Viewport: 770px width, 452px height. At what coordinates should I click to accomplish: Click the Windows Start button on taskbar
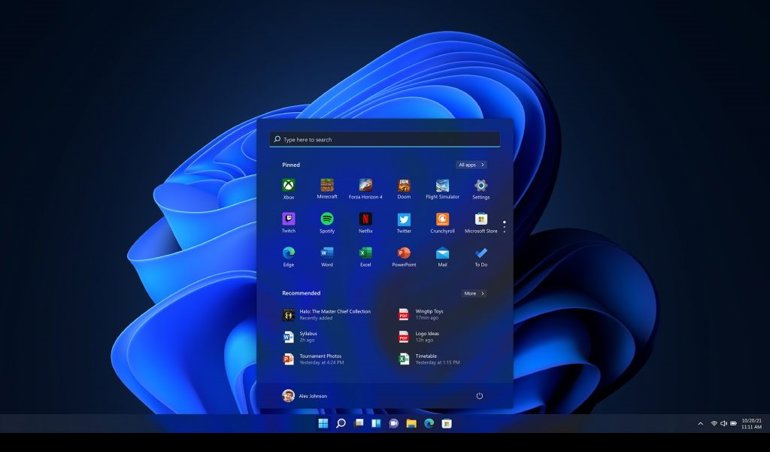323,424
